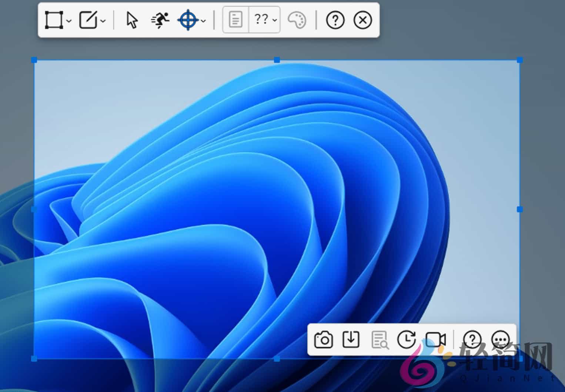Save capture with the download-arrow icon
This screenshot has height=392, width=565.
click(x=351, y=339)
